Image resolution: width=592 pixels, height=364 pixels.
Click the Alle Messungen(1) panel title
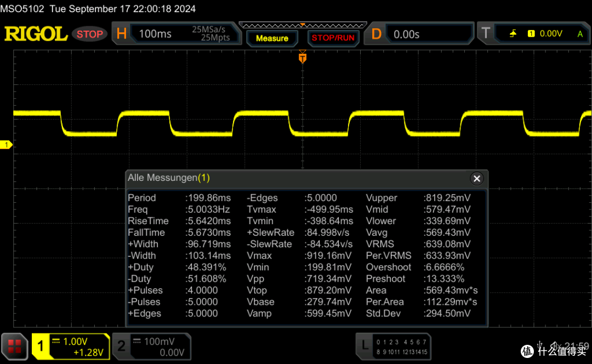pyautogui.click(x=169, y=178)
